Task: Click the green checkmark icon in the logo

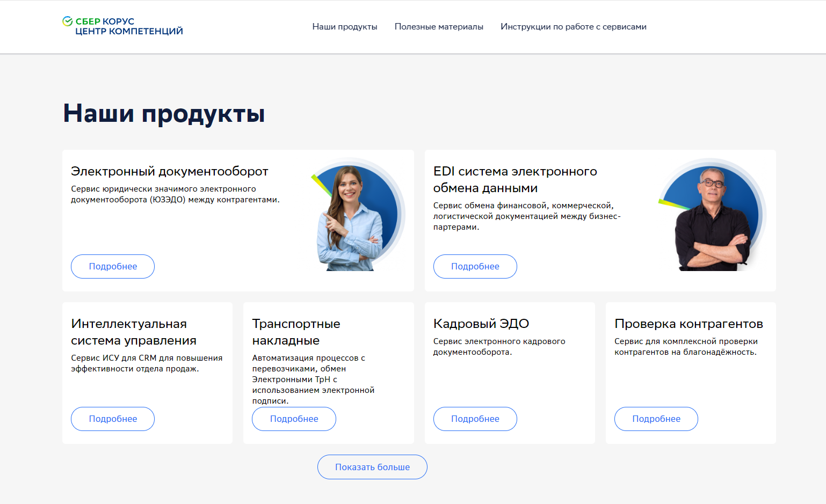Action: (67, 23)
